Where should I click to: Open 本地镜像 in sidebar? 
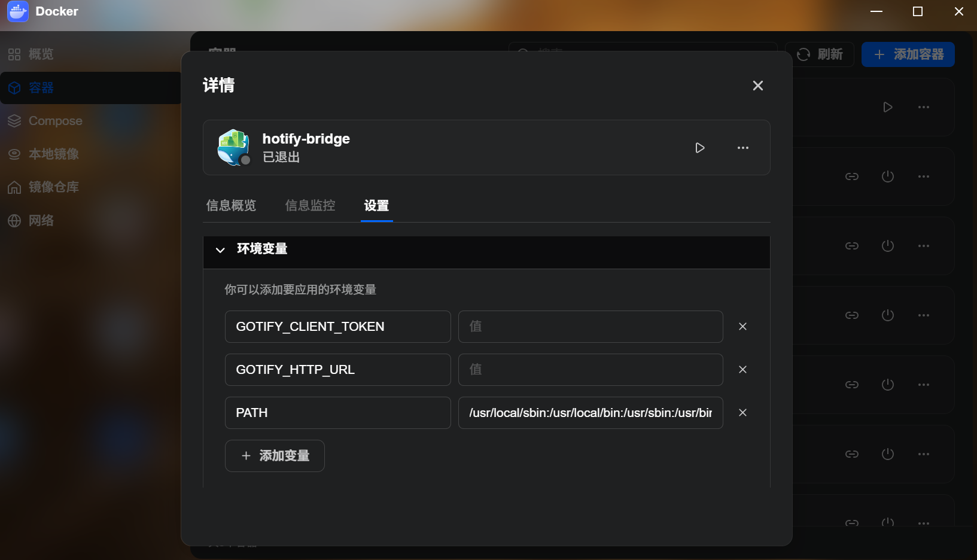coord(91,154)
